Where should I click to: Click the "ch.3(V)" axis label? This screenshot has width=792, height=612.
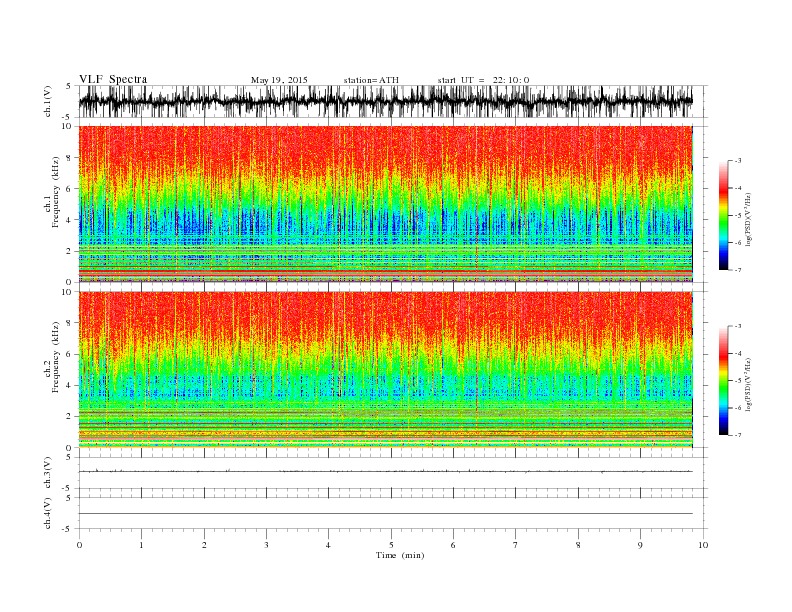[48, 473]
